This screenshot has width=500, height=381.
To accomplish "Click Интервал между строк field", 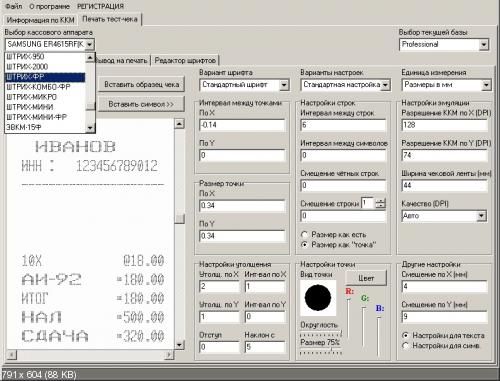I will click(x=343, y=125).
